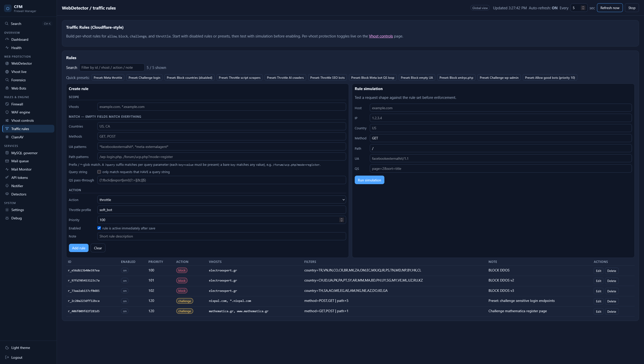Go to Vhost live page
Screen dimensions: 644x364
[x=28, y=72]
